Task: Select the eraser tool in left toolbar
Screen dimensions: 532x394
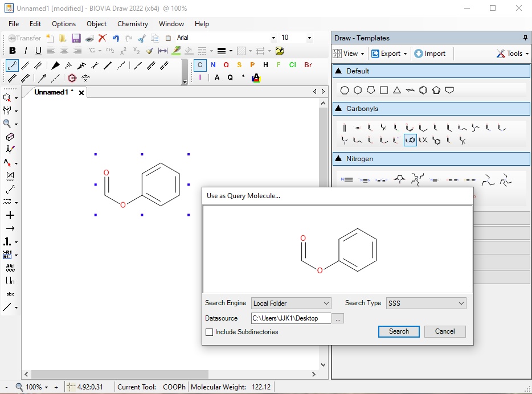Action: tap(10, 137)
